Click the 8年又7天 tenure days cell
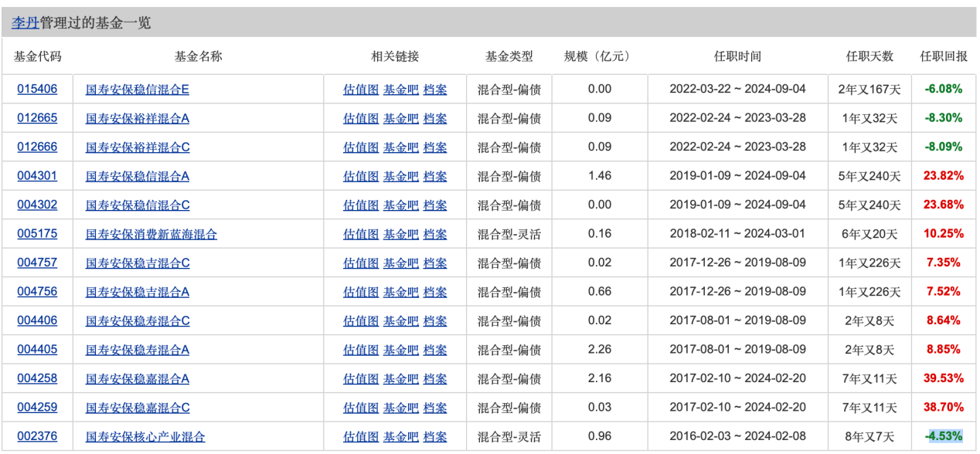Image resolution: width=980 pixels, height=454 pixels. click(869, 437)
